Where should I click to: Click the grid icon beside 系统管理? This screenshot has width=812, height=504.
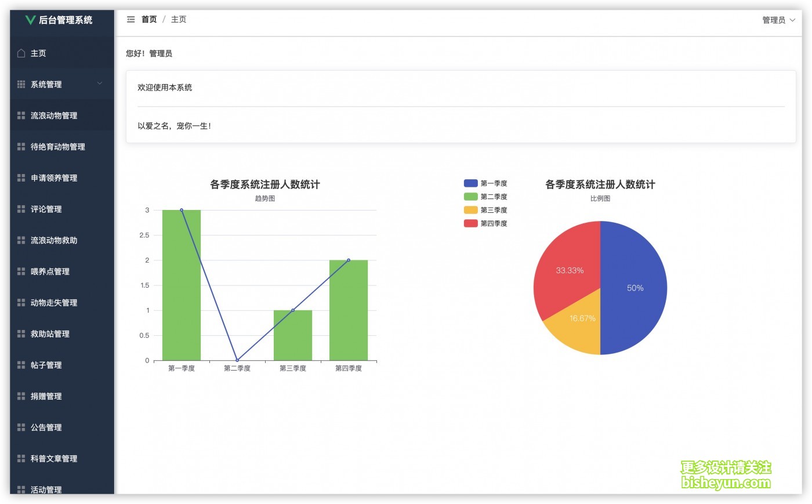coord(21,85)
